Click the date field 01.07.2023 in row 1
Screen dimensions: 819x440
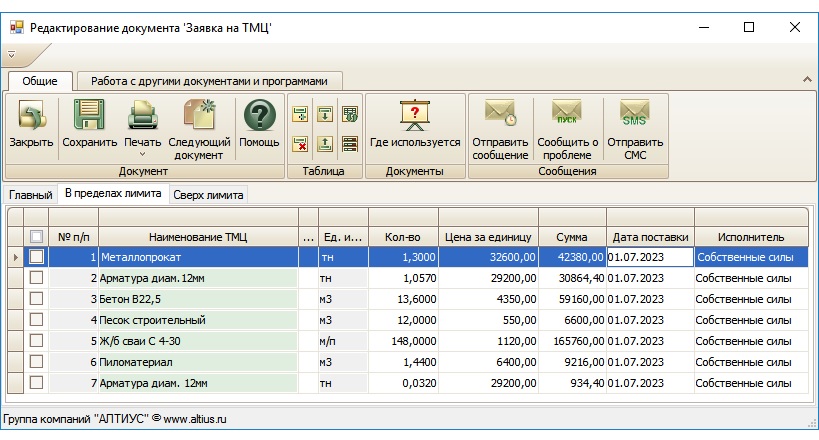click(x=650, y=257)
